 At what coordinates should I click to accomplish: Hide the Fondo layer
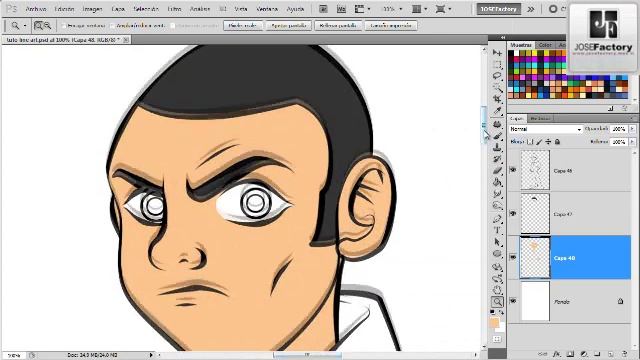[513, 301]
